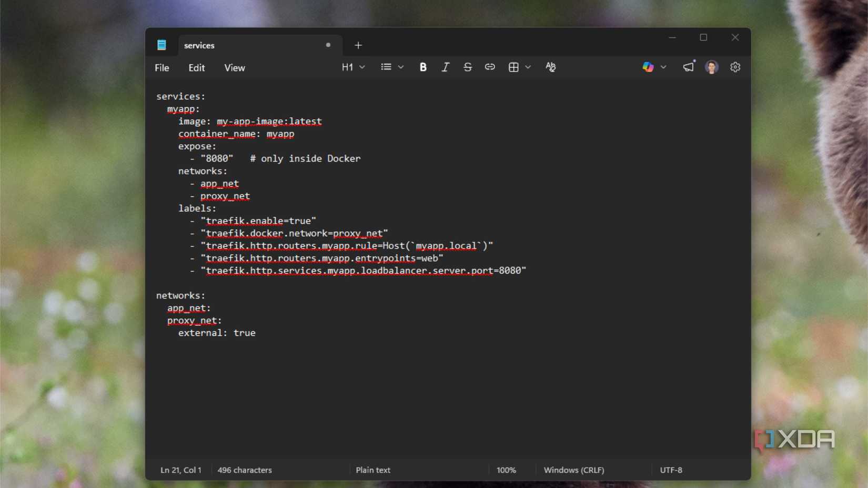The width and height of the screenshot is (868, 488).
Task: Click the Plain text status entry
Action: (x=373, y=470)
